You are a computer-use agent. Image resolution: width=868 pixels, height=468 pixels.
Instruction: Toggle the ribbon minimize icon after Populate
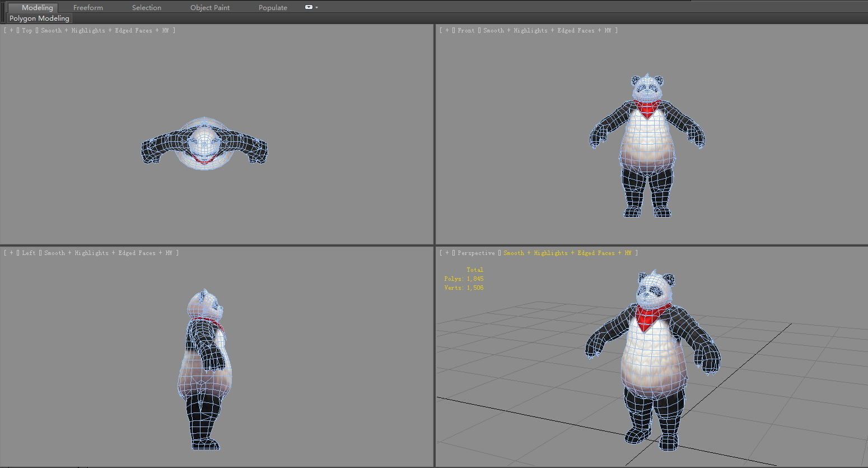pos(309,7)
